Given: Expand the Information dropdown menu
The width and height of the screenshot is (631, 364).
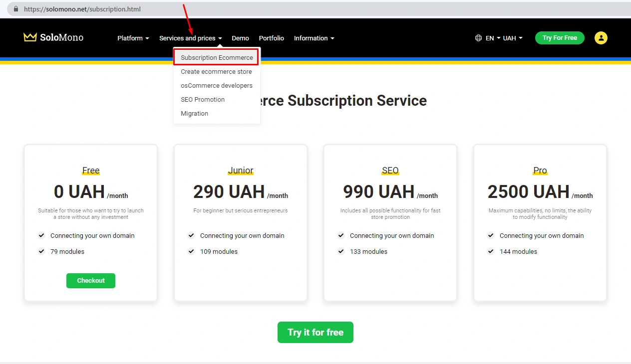Looking at the screenshot, I should pos(314,38).
